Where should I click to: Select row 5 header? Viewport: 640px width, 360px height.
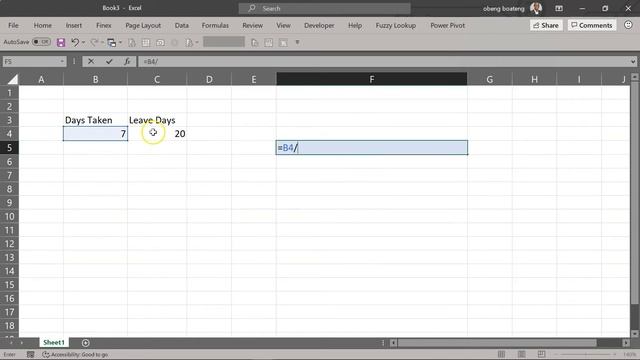point(9,148)
